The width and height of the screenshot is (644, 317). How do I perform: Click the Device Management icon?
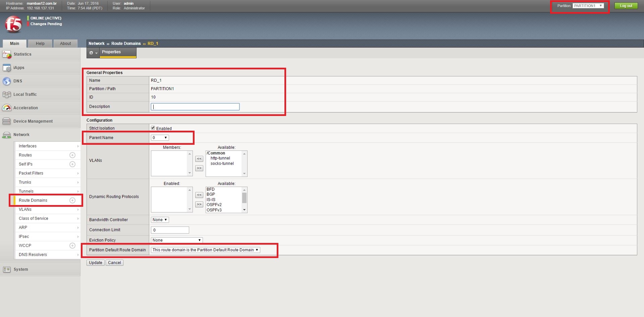[x=7, y=121]
